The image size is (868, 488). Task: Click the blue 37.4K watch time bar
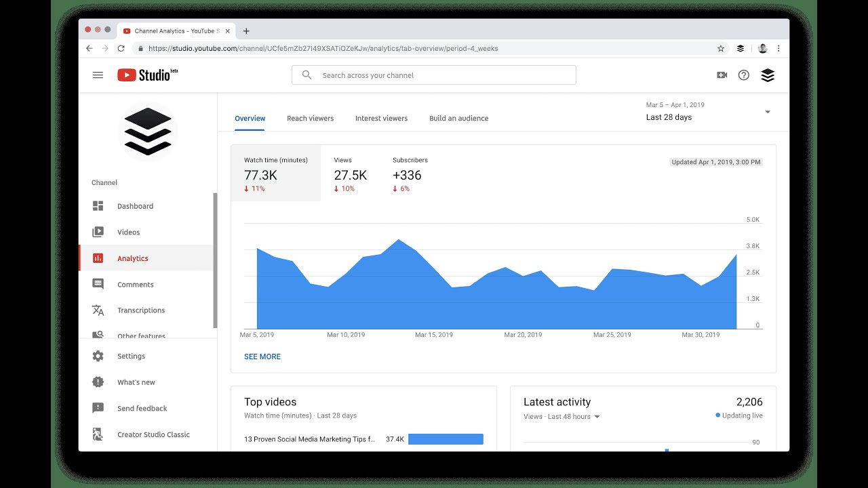coord(446,439)
